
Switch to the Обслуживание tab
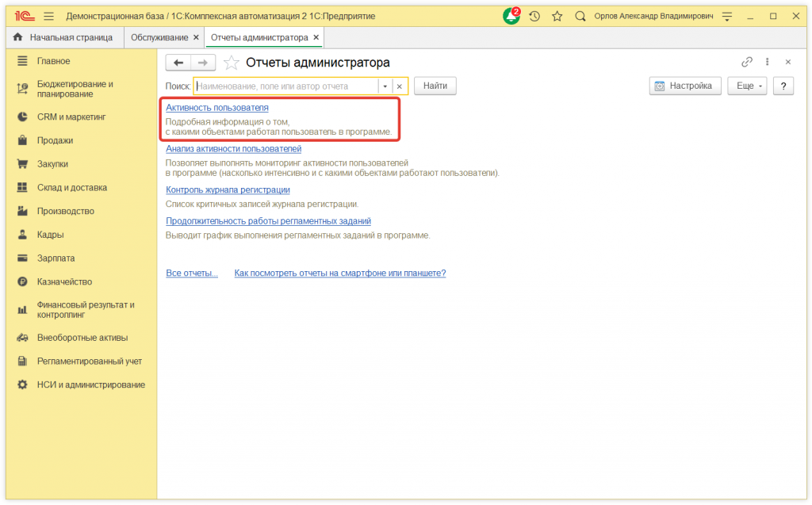(159, 37)
